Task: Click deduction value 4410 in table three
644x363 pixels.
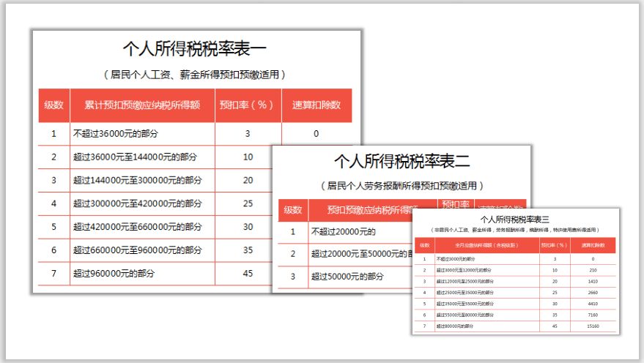Action: click(593, 304)
